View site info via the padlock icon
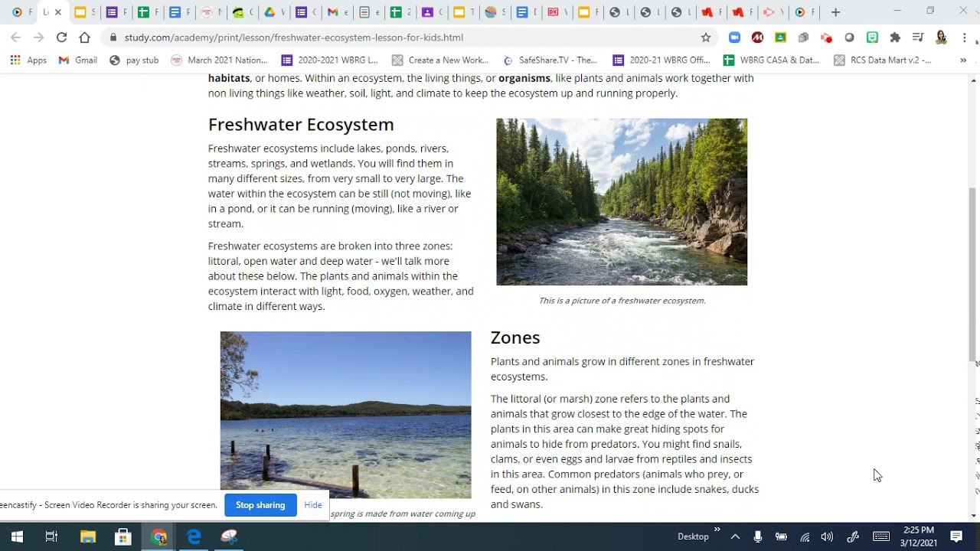Viewport: 980px width, 551px height. [x=113, y=37]
